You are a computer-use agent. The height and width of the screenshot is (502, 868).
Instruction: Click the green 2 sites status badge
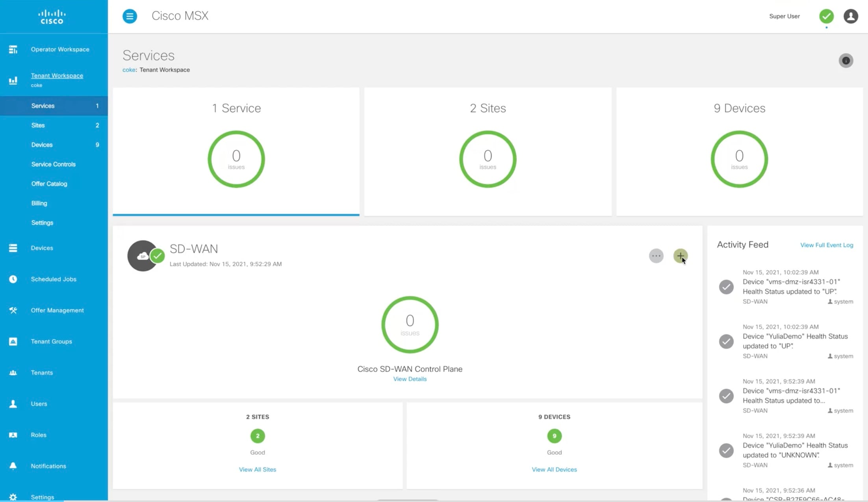[x=258, y=436]
